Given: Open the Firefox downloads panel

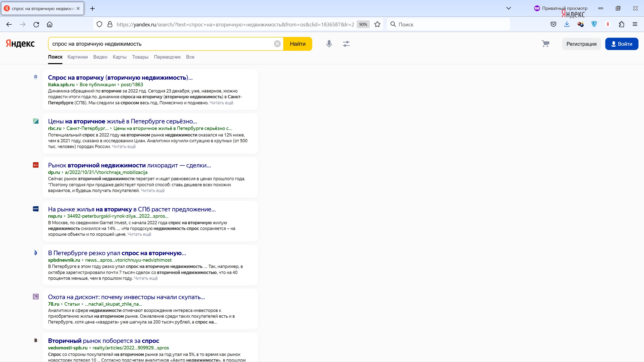Looking at the screenshot, I should (567, 24).
